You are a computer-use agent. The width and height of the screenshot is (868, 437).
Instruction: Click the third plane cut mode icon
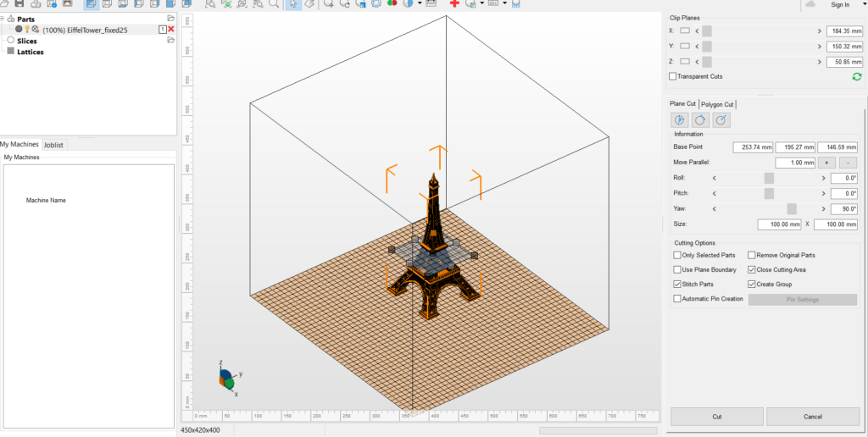(721, 120)
